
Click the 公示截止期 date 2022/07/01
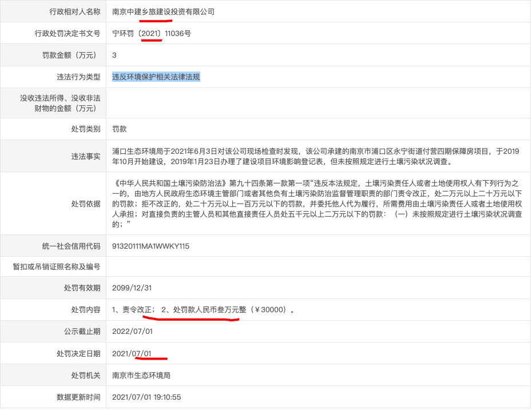(132, 331)
